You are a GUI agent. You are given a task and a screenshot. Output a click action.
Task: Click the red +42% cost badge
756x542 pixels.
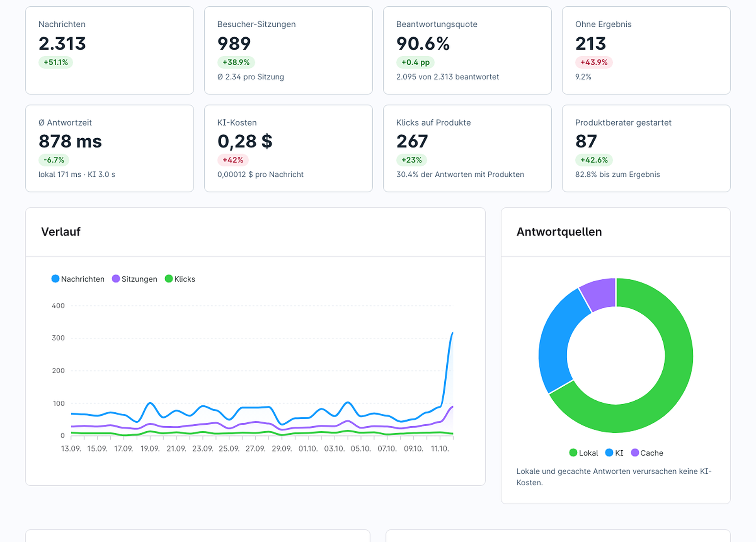[x=233, y=160]
